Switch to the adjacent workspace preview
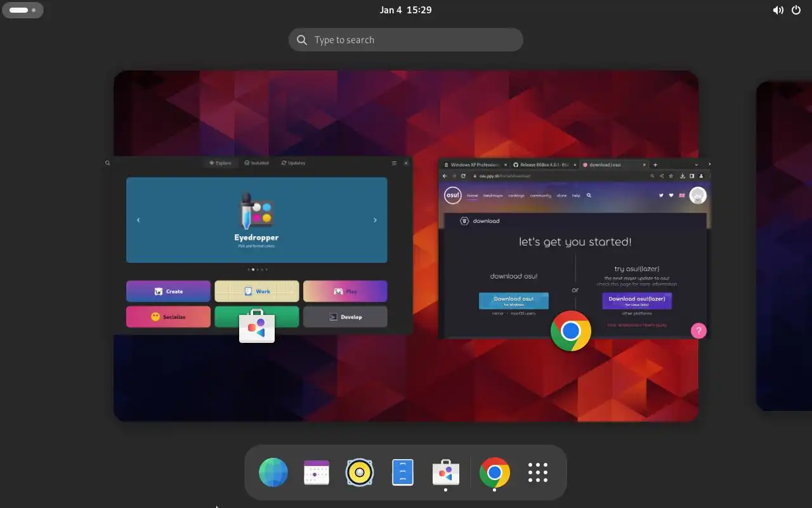Screen dimensions: 812x508 (x=784, y=246)
